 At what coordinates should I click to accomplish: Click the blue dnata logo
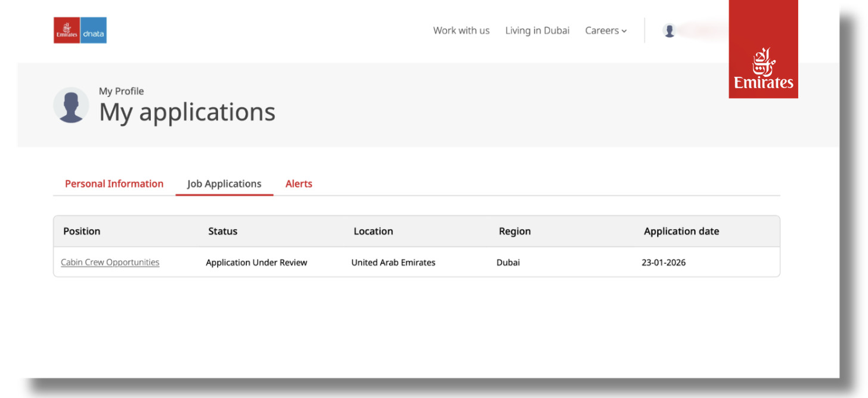coord(93,30)
